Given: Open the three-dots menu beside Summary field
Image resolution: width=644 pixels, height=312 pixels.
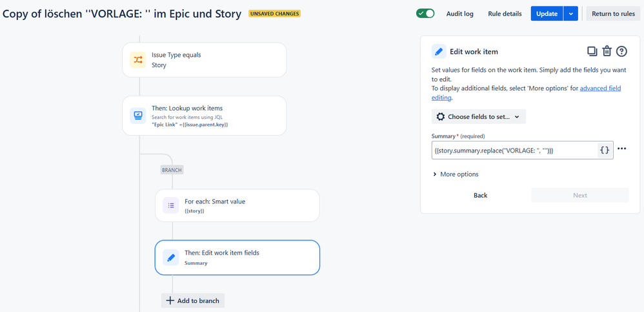Looking at the screenshot, I should [x=622, y=149].
